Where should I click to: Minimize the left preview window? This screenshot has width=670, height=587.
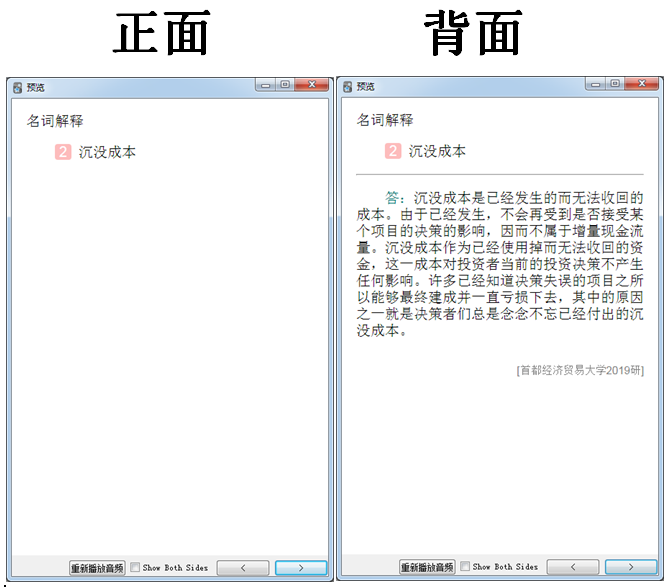tap(265, 85)
